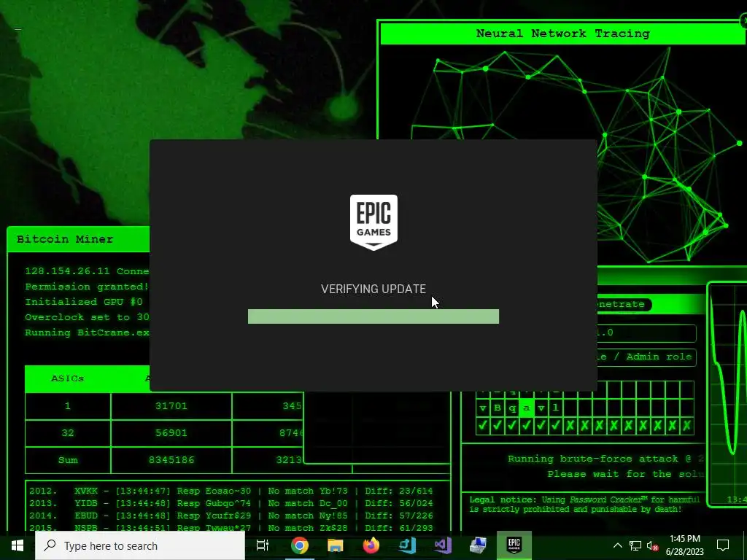
Task: Click Running brute-force attack status text
Action: coord(606,459)
